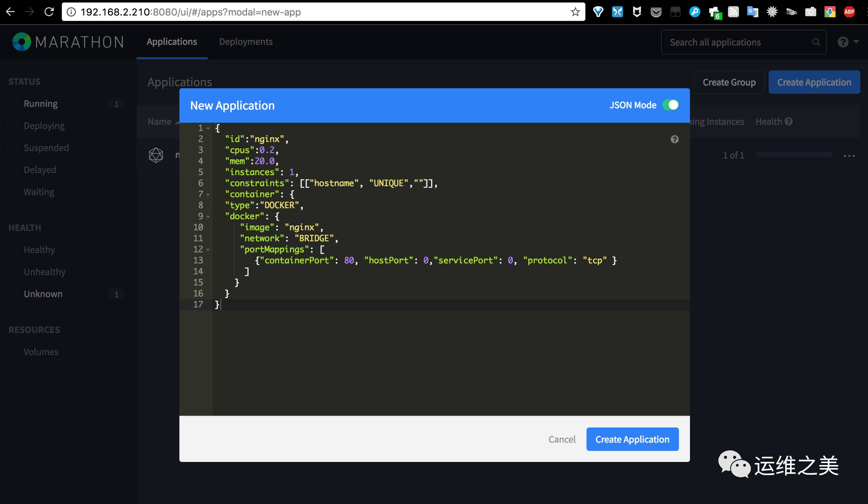Check the Healthy health filter
The width and height of the screenshot is (868, 504).
click(x=12, y=250)
